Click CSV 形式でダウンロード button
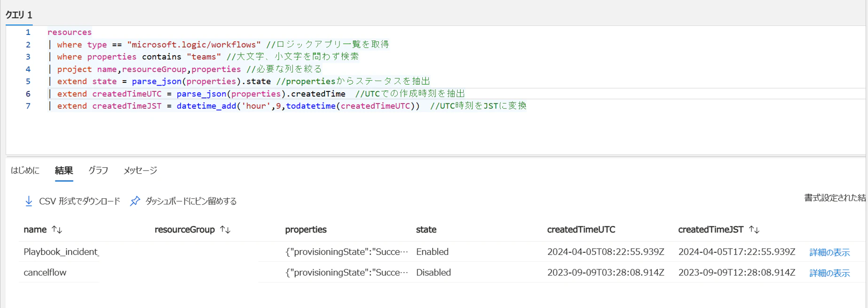Image resolution: width=868 pixels, height=308 pixels. 72,201
